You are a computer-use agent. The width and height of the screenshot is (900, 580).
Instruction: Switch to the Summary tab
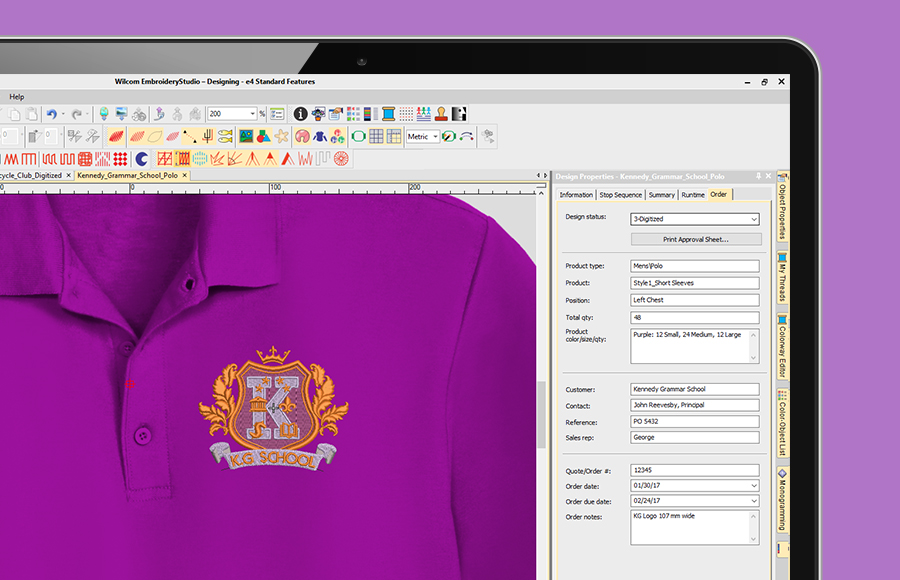(661, 195)
